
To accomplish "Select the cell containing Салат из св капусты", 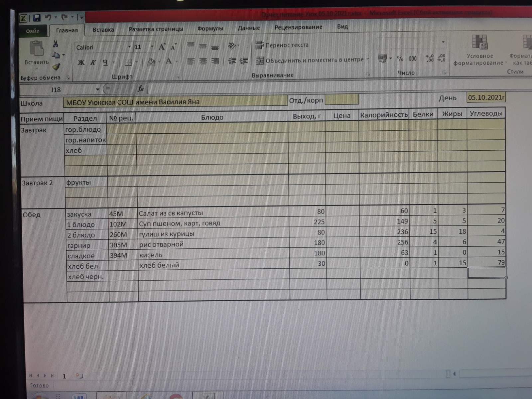I will (213, 213).
